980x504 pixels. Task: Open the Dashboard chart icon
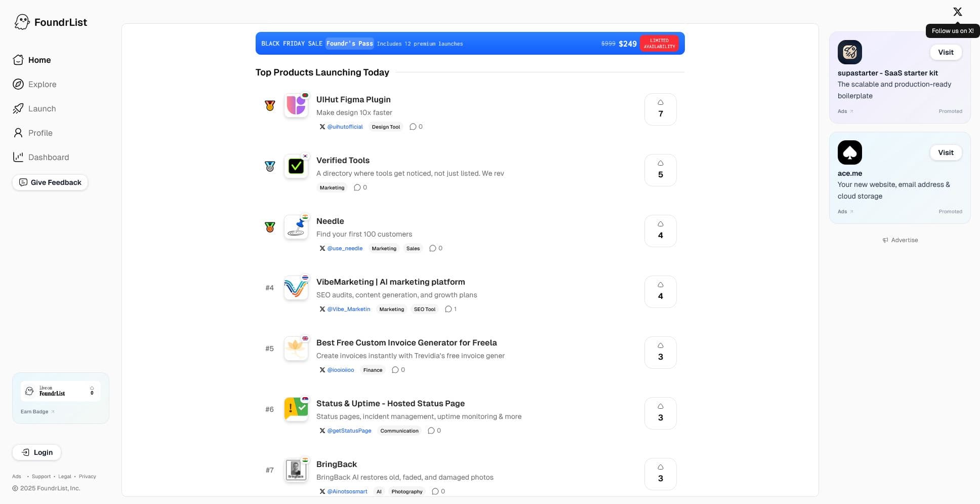tap(18, 157)
